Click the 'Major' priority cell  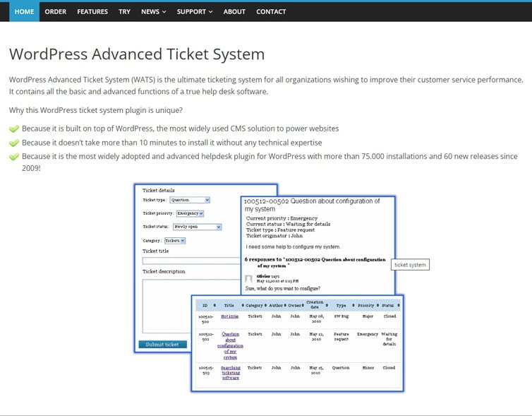click(368, 316)
